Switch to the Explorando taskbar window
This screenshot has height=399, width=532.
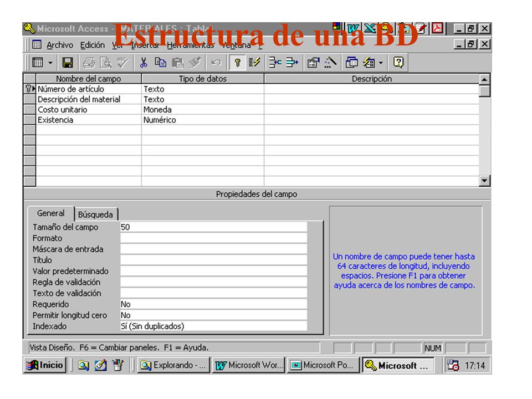point(173,365)
